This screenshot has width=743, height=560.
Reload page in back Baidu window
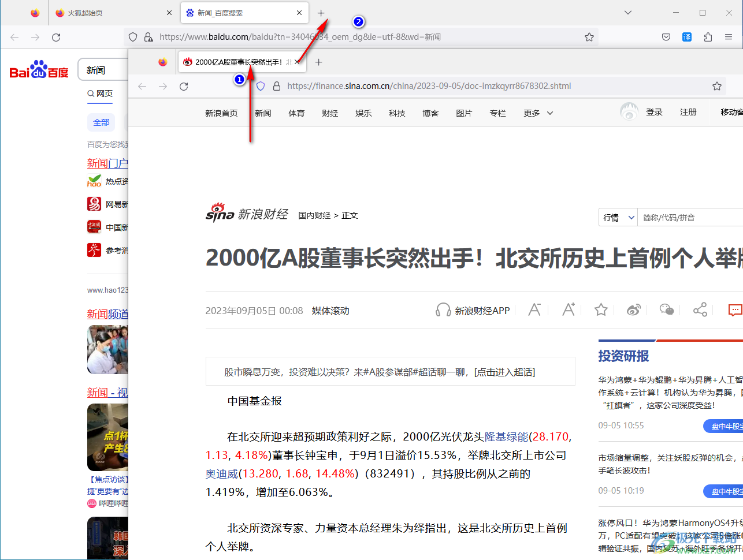tap(56, 37)
